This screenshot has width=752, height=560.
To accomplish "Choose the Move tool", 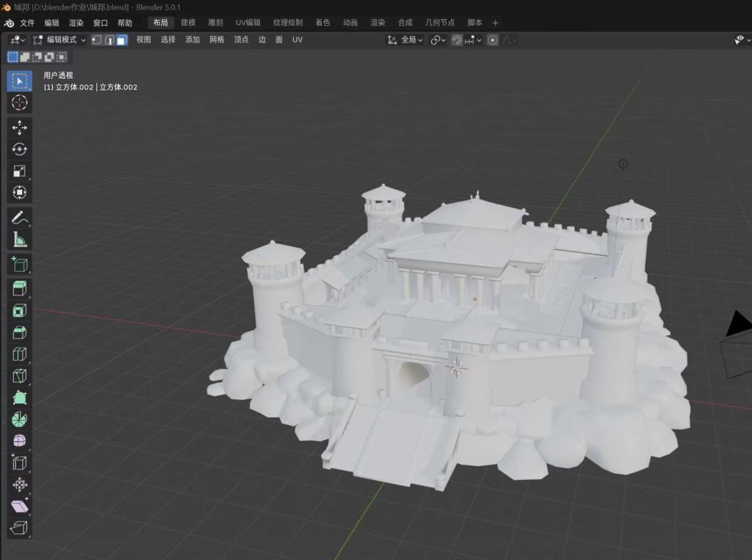I will click(19, 127).
